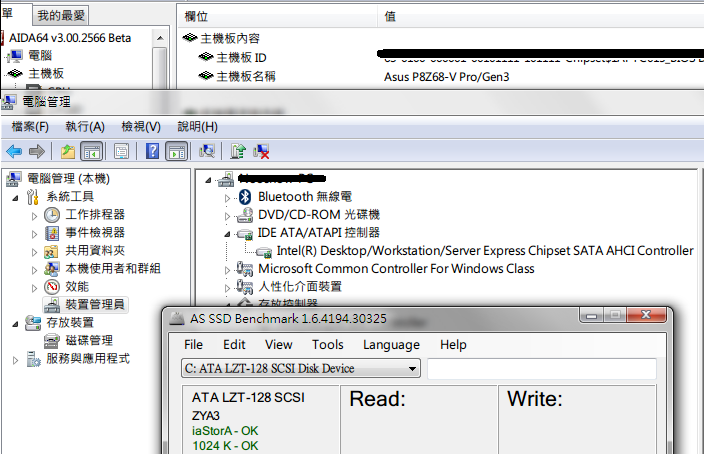Select 工作排程器 in the left tree
This screenshot has width=704, height=454.
[95, 215]
